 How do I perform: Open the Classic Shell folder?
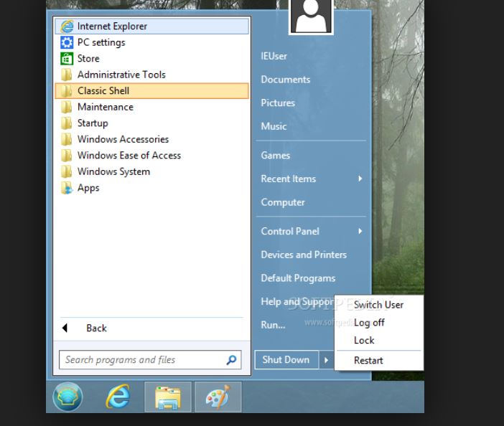(x=103, y=91)
